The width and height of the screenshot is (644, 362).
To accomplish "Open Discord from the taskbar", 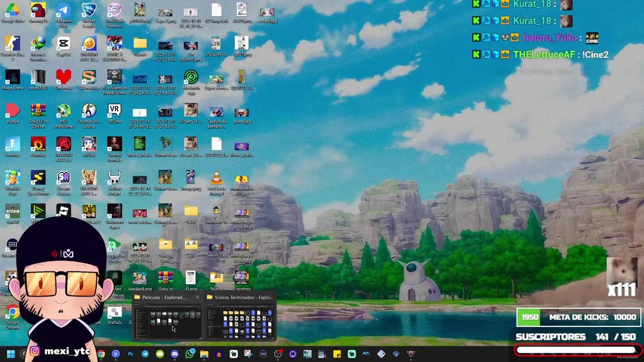I will 175,354.
